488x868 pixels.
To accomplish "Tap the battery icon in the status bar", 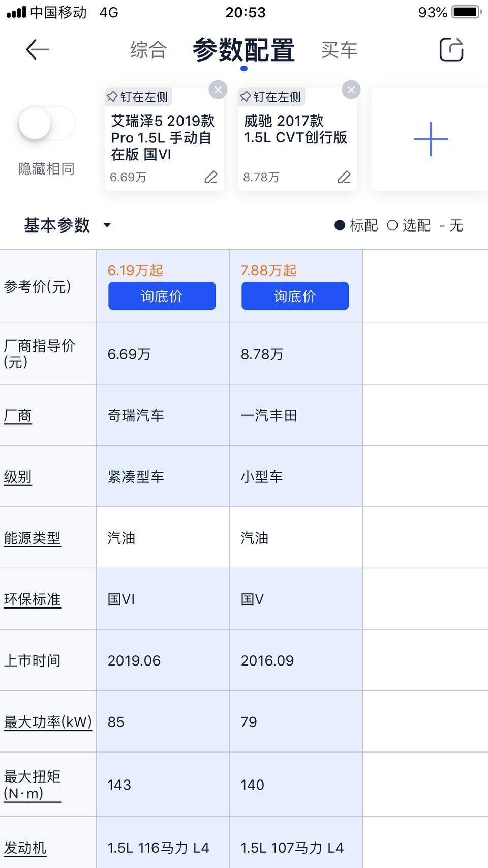I will (x=466, y=12).
